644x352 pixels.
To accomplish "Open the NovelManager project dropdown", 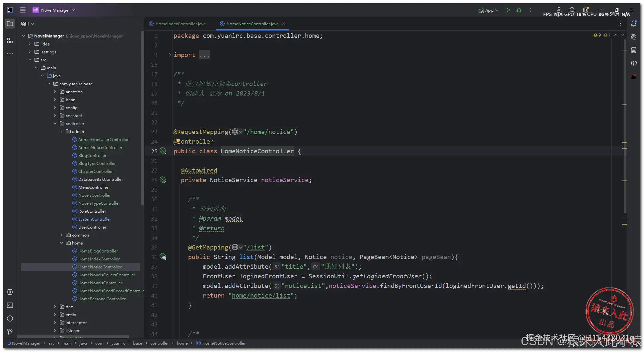I will click(x=55, y=10).
